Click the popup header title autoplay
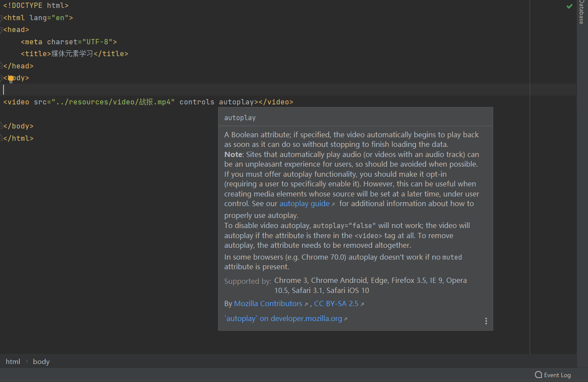The image size is (588, 382). click(240, 118)
